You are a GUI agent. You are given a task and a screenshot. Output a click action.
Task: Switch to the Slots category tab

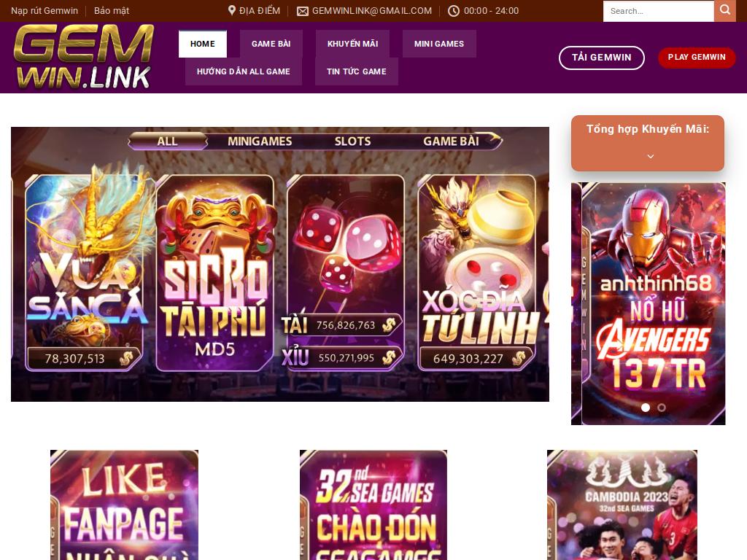[x=352, y=141]
